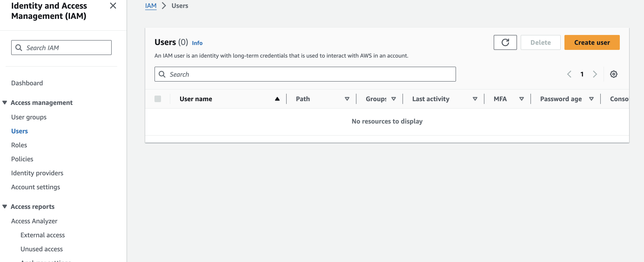Viewport: 644px width, 262px height.
Task: Collapse the Access management section
Action: [x=4, y=103]
